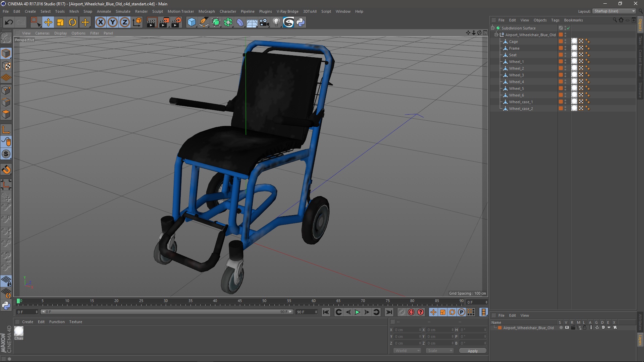
Task: Click the Play button in timeline
Action: 357,312
